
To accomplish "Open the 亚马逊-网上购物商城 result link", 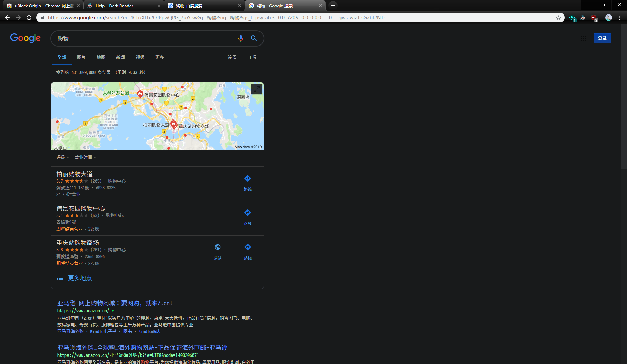I will point(115,303).
